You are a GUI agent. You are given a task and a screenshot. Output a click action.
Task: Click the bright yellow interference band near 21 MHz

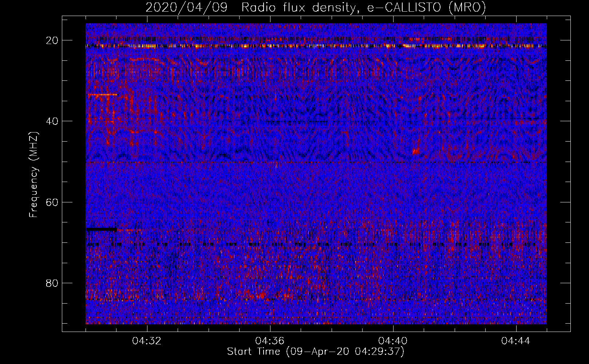(x=316, y=46)
